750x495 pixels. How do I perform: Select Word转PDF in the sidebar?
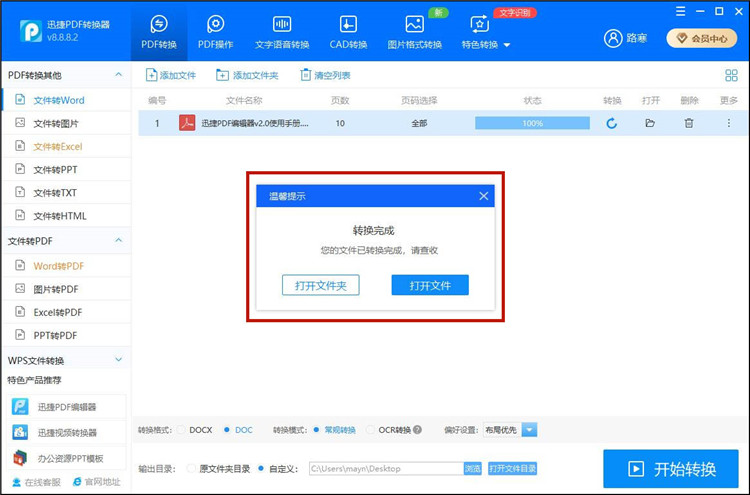pyautogui.click(x=66, y=266)
